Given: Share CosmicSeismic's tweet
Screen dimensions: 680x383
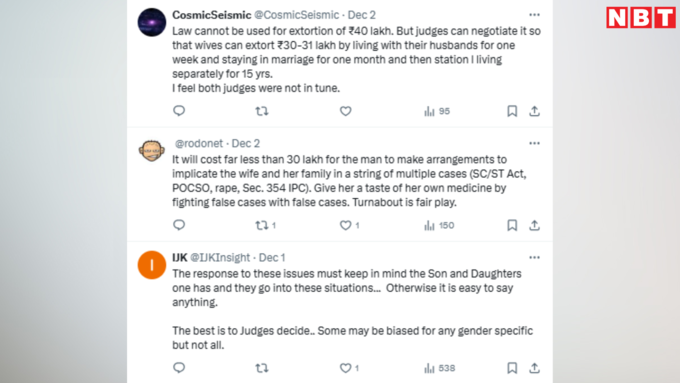Looking at the screenshot, I should pyautogui.click(x=534, y=111).
